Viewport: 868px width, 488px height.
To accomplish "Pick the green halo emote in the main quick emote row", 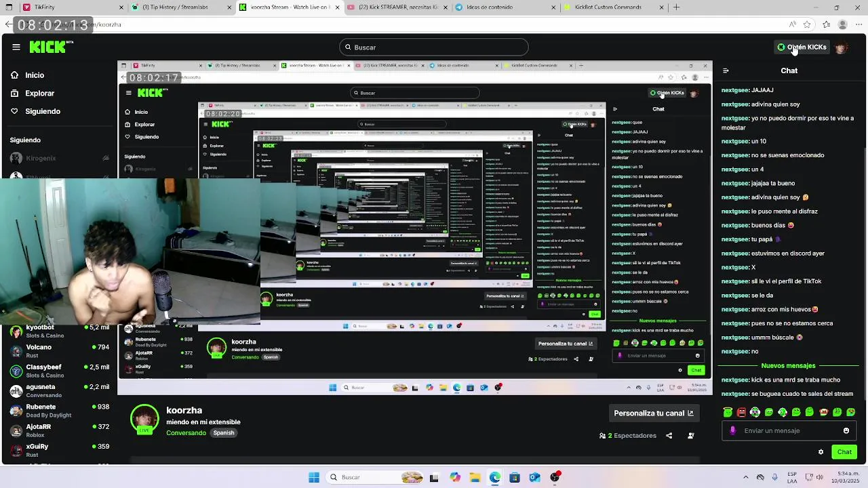I will [x=728, y=412].
